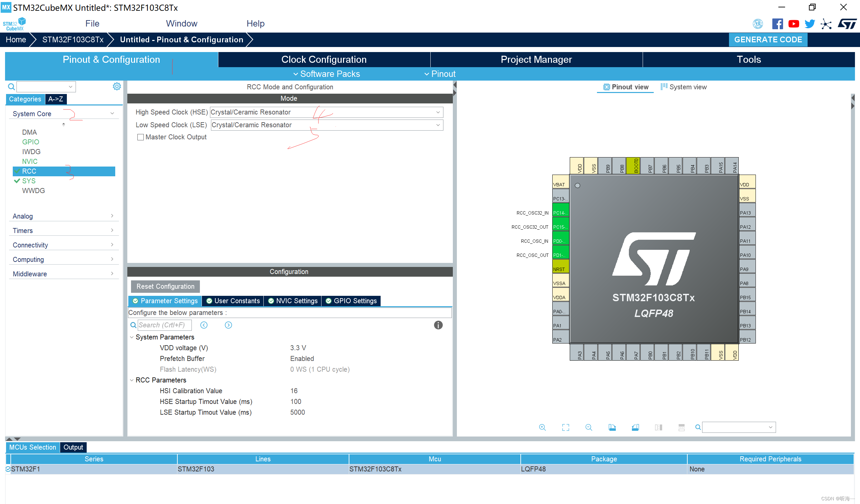Screen dimensions: 860x504
Task: Open the Low Speed Clock LSE dropdown
Action: 438,125
